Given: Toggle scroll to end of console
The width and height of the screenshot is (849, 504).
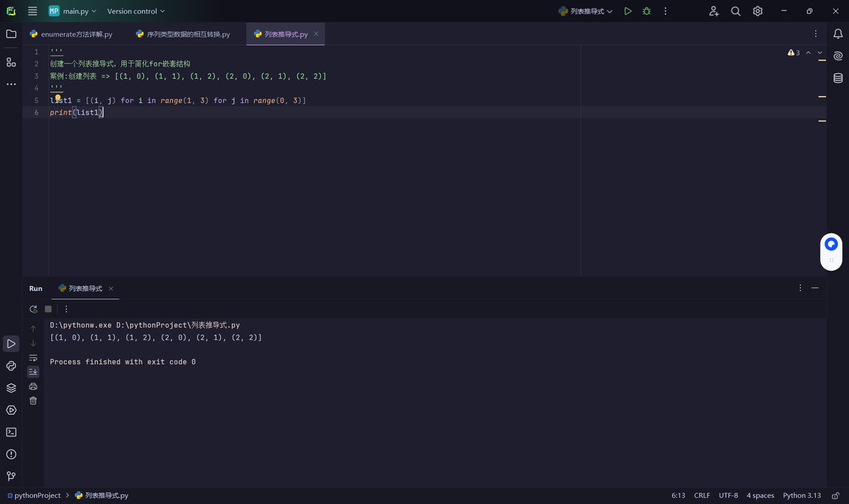Looking at the screenshot, I should coord(33,372).
